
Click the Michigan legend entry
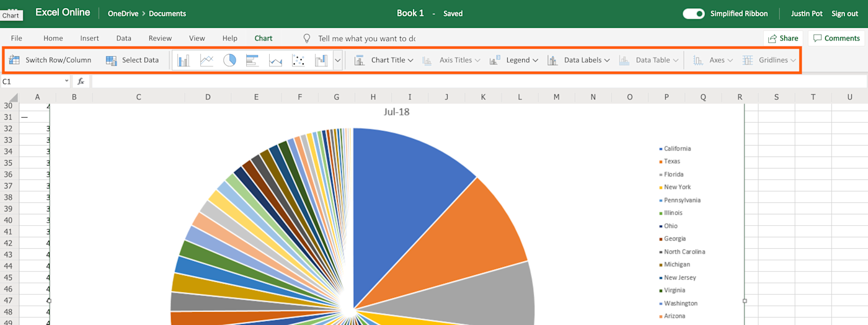tap(675, 265)
